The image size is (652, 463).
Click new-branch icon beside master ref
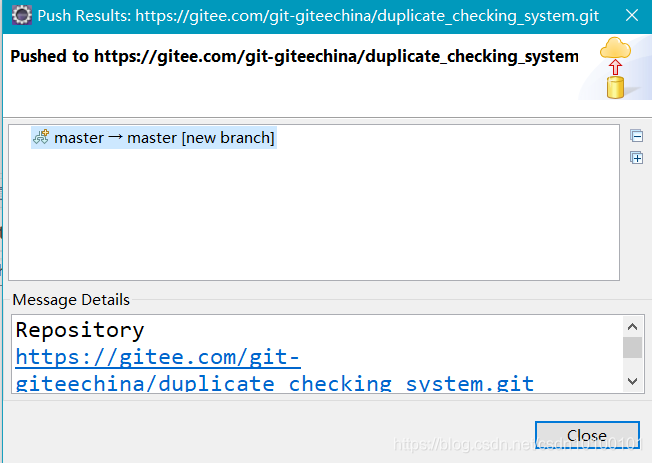point(41,137)
